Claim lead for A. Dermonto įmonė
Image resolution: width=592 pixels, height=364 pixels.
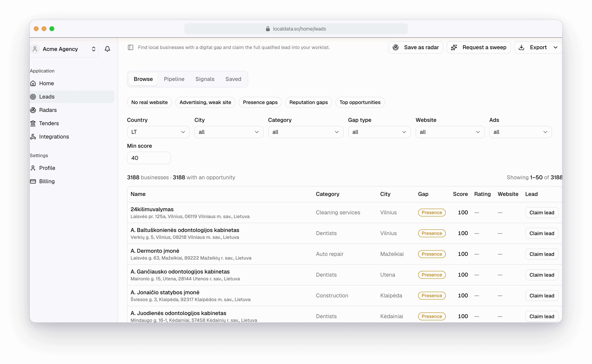point(542,254)
